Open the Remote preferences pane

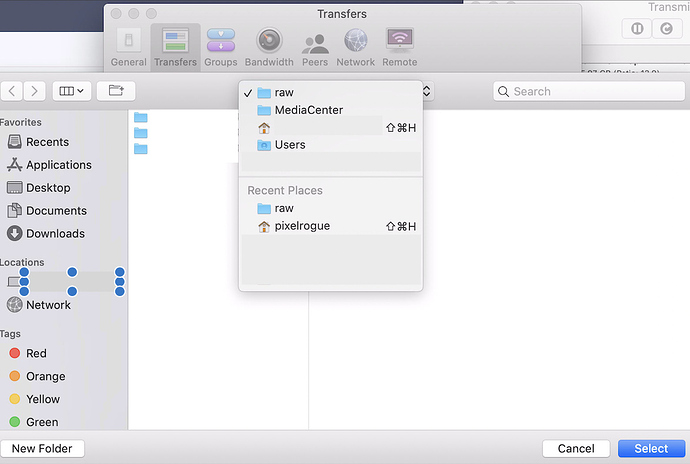pos(400,46)
